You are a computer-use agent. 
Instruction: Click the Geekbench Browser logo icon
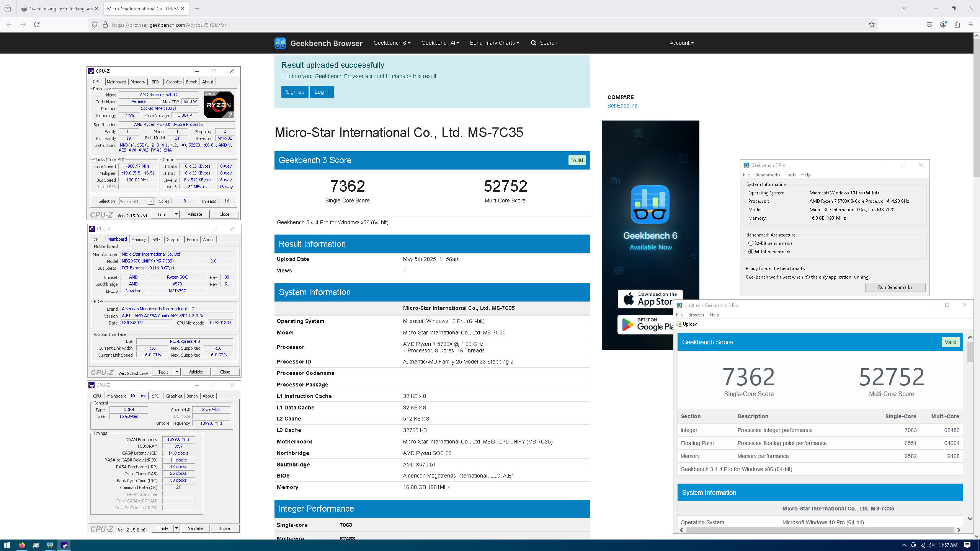[x=280, y=43]
